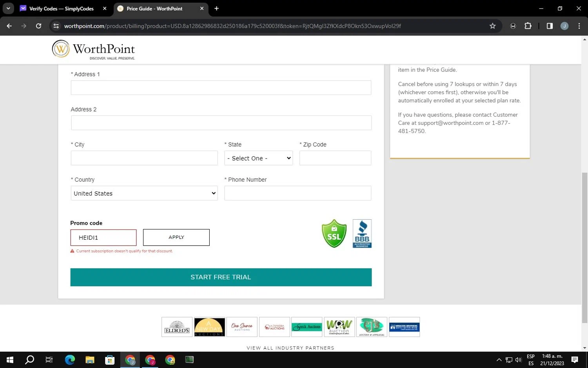Open A New Day Auctions partner logo
This screenshot has width=588, height=368.
click(209, 327)
